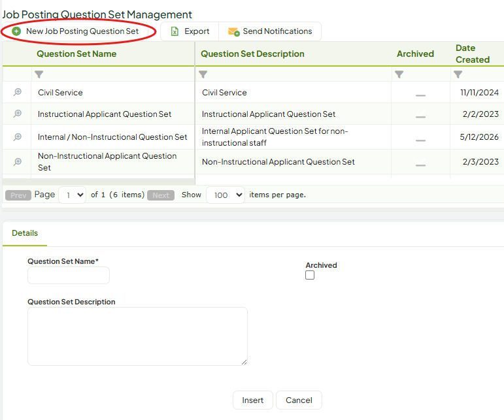The height and width of the screenshot is (420, 504).
Task: Click the Next page button
Action: (161, 195)
